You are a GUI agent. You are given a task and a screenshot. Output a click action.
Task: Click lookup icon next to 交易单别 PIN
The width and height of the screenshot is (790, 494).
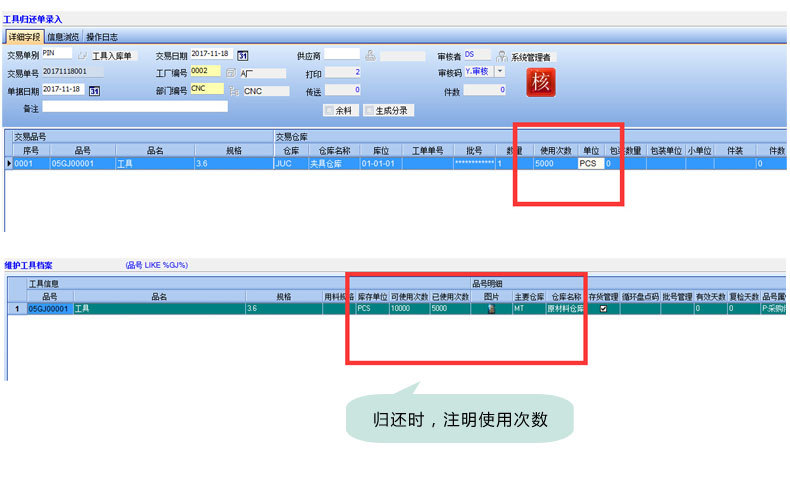[x=83, y=56]
